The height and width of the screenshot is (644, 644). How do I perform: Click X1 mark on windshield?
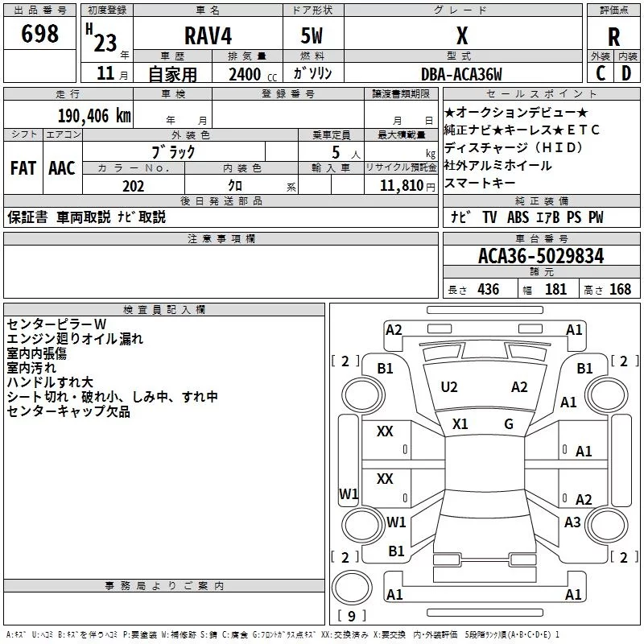[460, 424]
